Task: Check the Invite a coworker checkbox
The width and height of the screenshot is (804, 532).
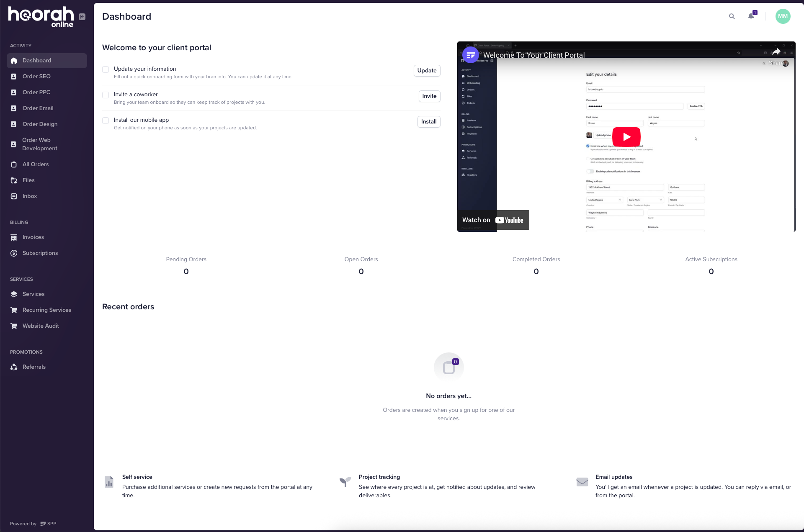Action: tap(105, 95)
